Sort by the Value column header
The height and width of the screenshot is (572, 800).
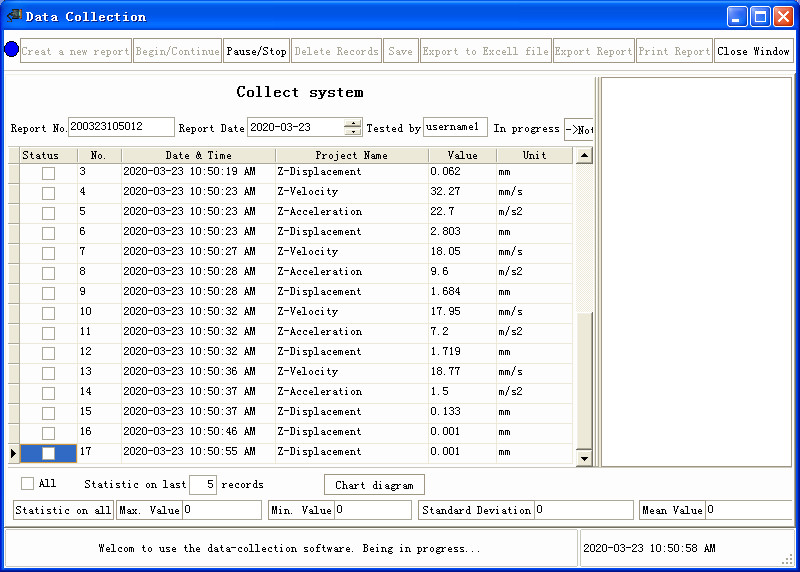[x=462, y=155]
